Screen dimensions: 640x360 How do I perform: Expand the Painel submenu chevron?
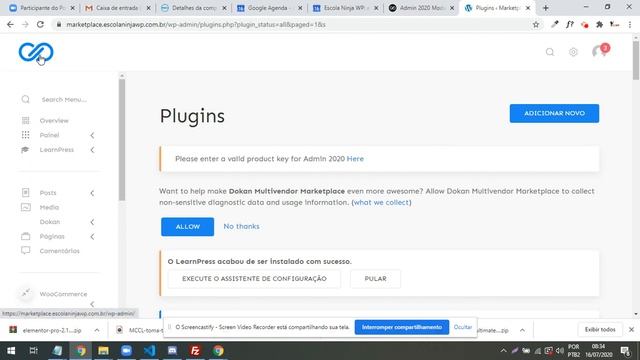[92, 135]
